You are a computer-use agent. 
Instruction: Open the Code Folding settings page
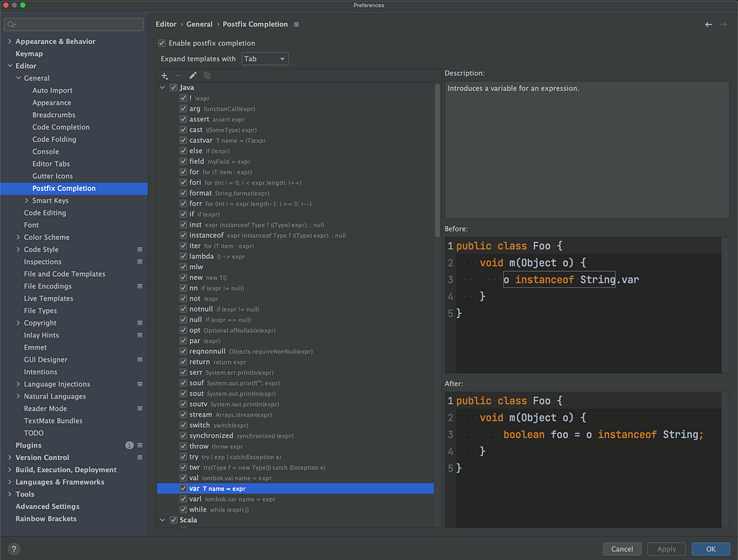(54, 139)
